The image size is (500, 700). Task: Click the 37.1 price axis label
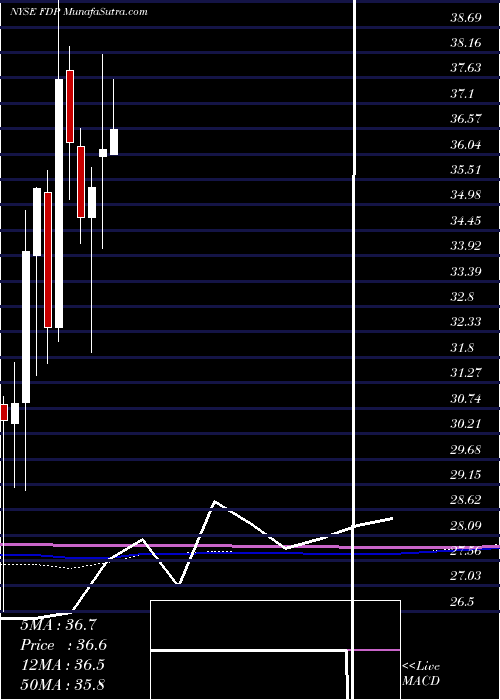(x=462, y=94)
